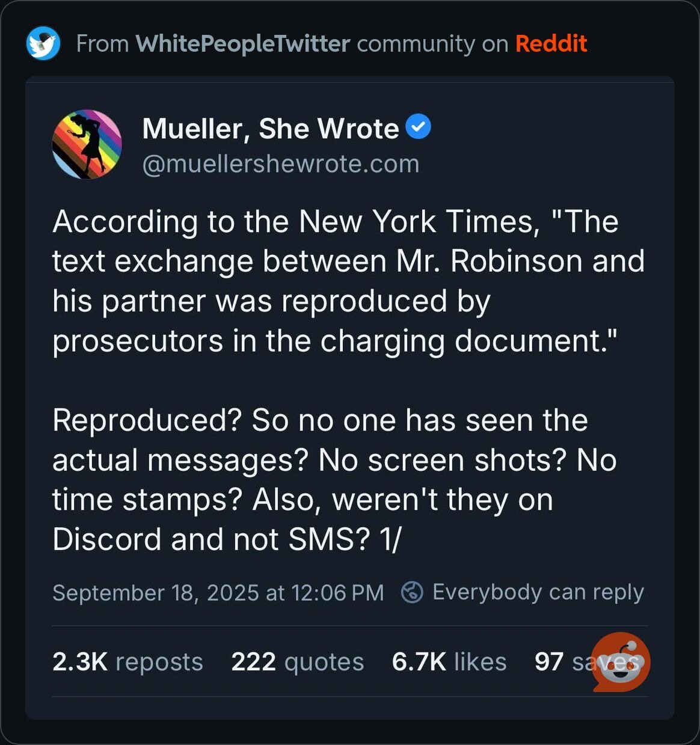Open the @muellershewrote.com handle
Viewport: 700px width, 745px height.
coord(281,164)
